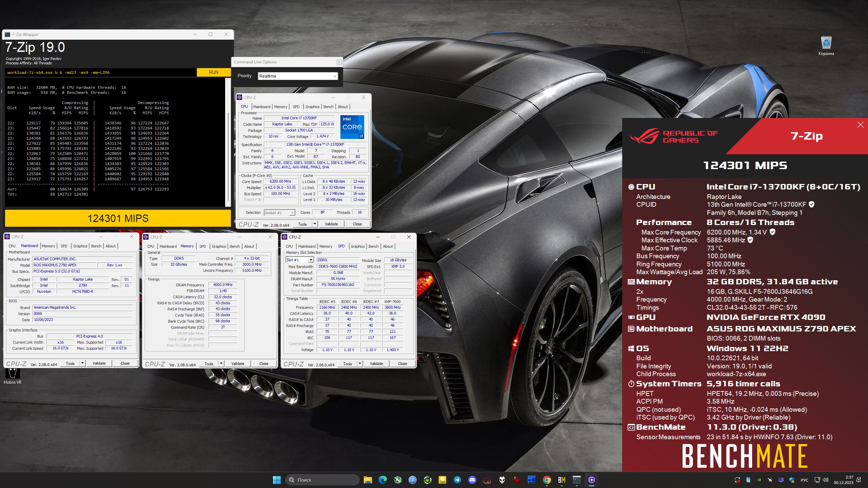Click the Core Speed 6200.00 MHz value
Viewport: 868px width, 488px height.
[280, 182]
